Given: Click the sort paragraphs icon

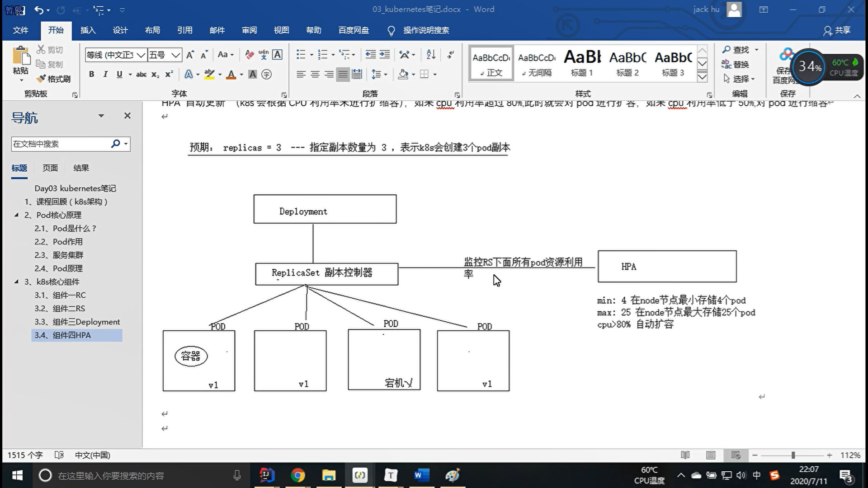Looking at the screenshot, I should click(431, 55).
